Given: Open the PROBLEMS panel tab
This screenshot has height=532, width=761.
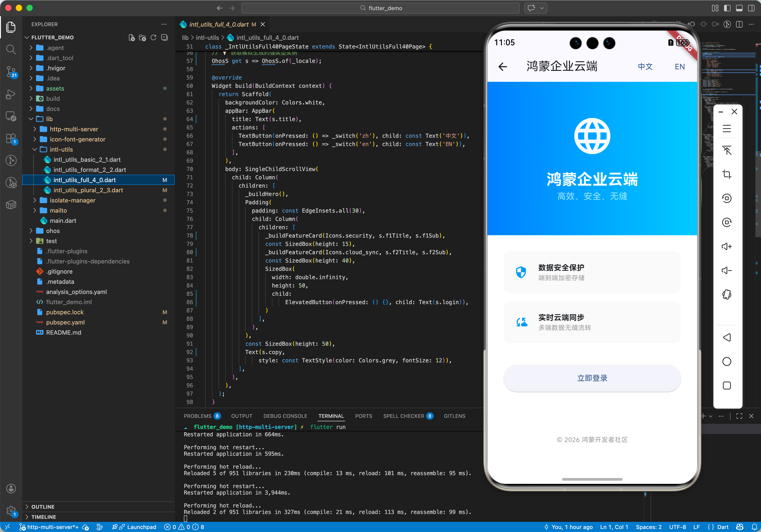Looking at the screenshot, I should click(x=197, y=416).
